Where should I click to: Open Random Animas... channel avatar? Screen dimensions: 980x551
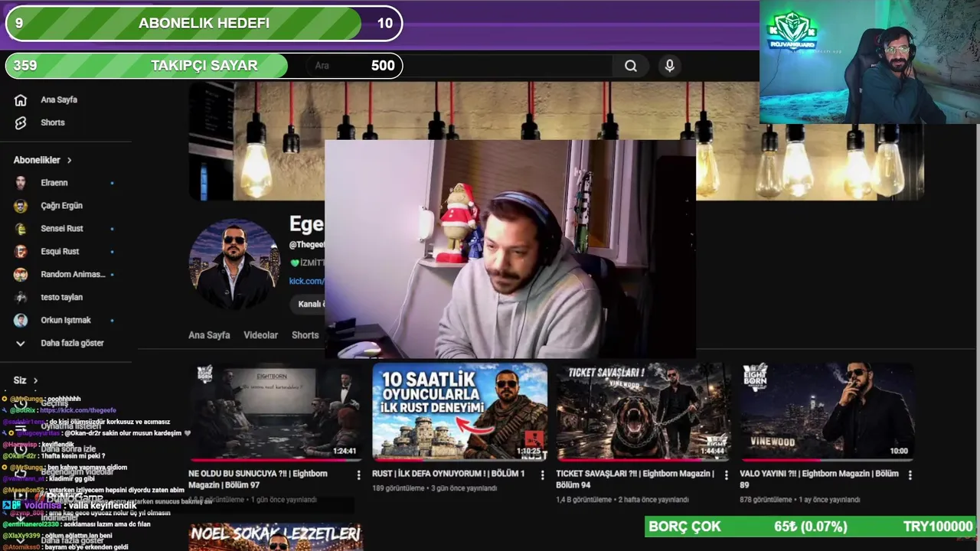point(21,274)
